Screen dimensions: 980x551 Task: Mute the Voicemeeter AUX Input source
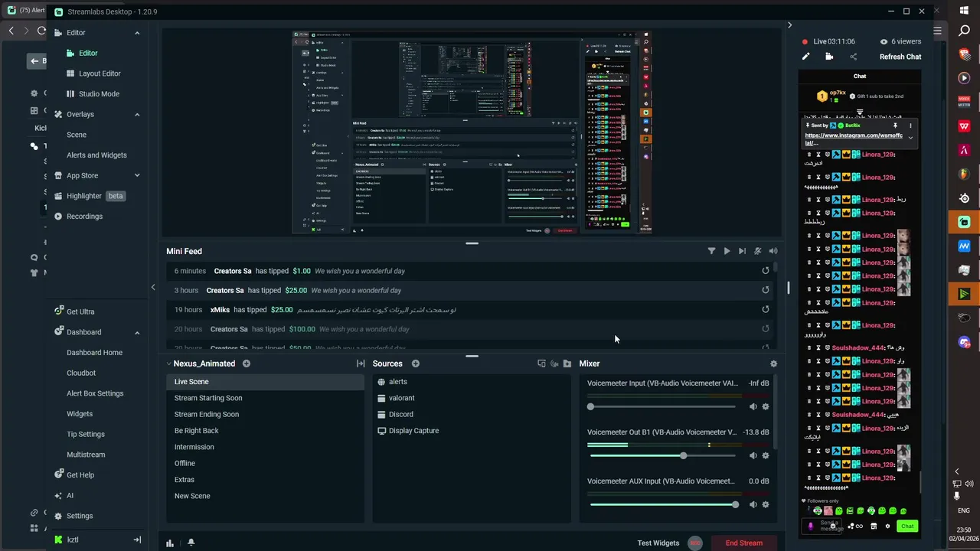(x=753, y=505)
